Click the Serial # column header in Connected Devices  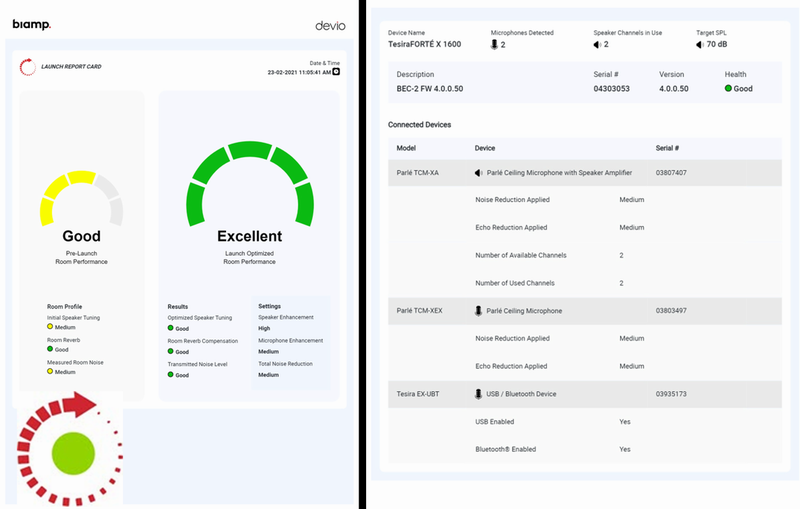point(667,148)
